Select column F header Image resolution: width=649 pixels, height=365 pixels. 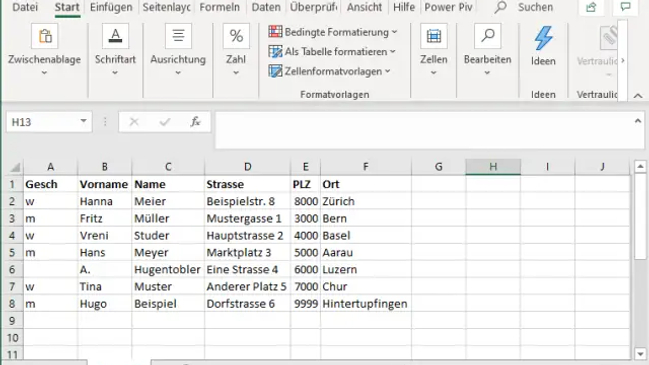(x=365, y=167)
